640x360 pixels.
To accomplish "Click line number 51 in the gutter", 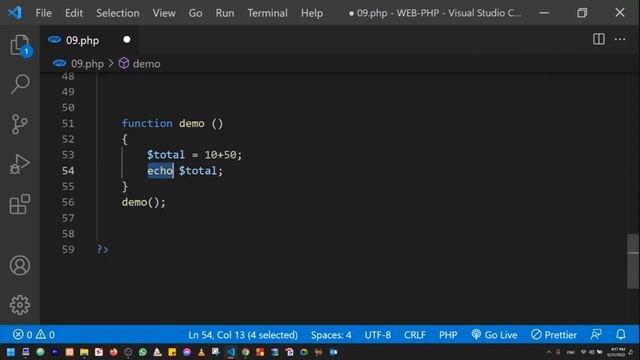I will (x=68, y=123).
